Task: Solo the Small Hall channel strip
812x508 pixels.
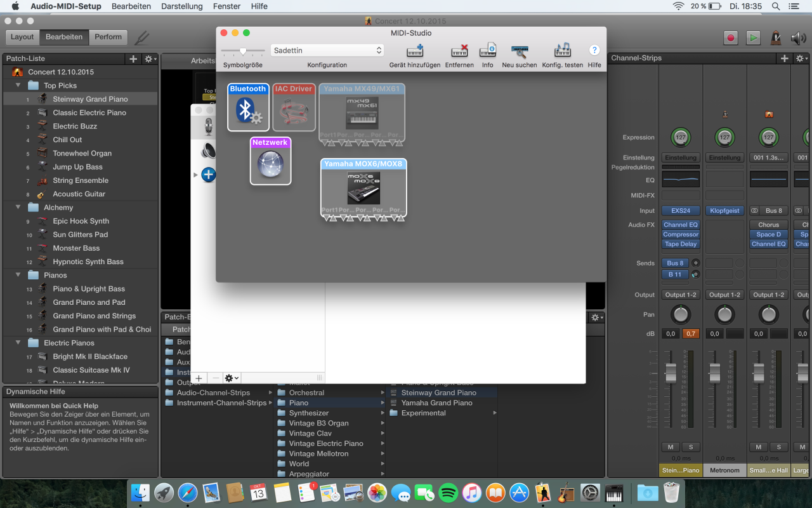Action: (x=778, y=447)
